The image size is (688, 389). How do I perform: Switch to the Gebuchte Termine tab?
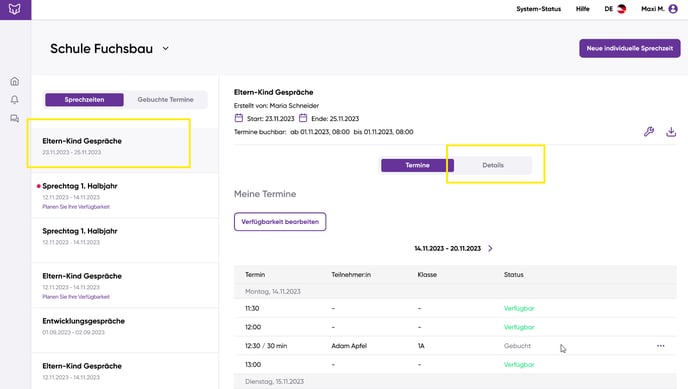[x=165, y=100]
